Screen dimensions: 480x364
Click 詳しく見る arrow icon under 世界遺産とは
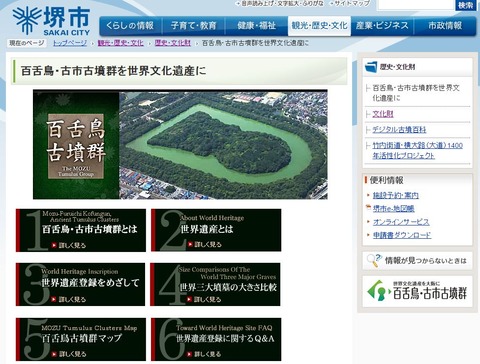click(190, 245)
